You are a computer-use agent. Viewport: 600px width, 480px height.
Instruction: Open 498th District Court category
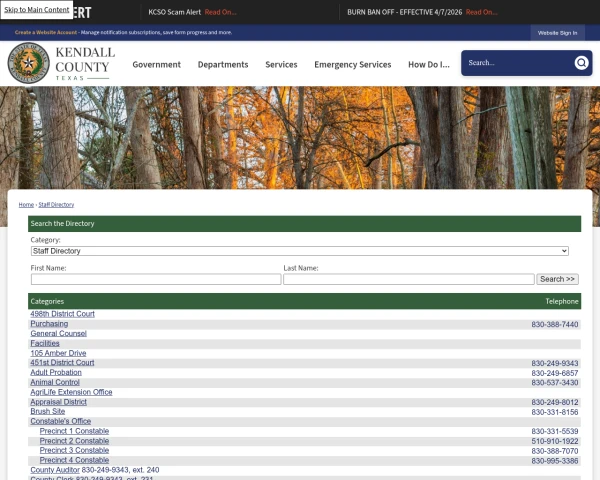pos(62,314)
